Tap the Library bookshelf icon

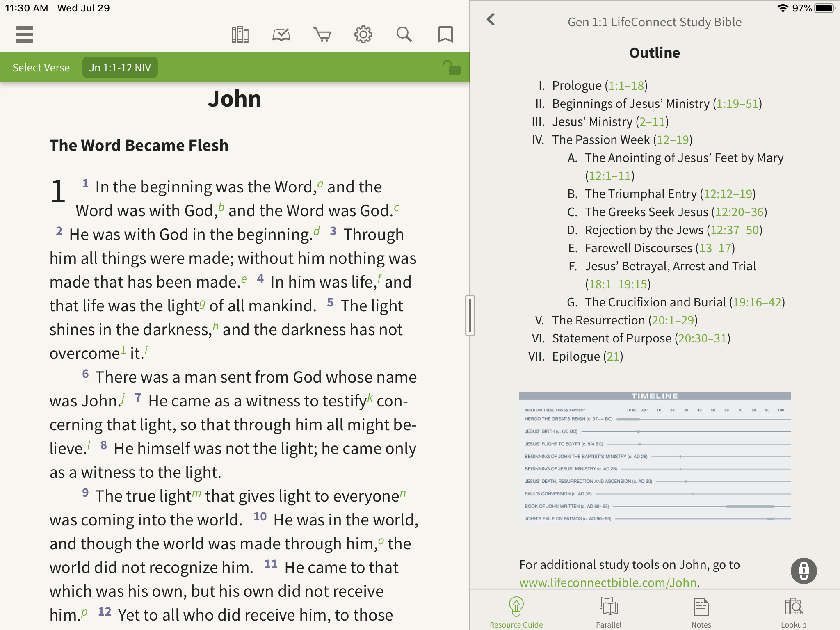click(241, 34)
